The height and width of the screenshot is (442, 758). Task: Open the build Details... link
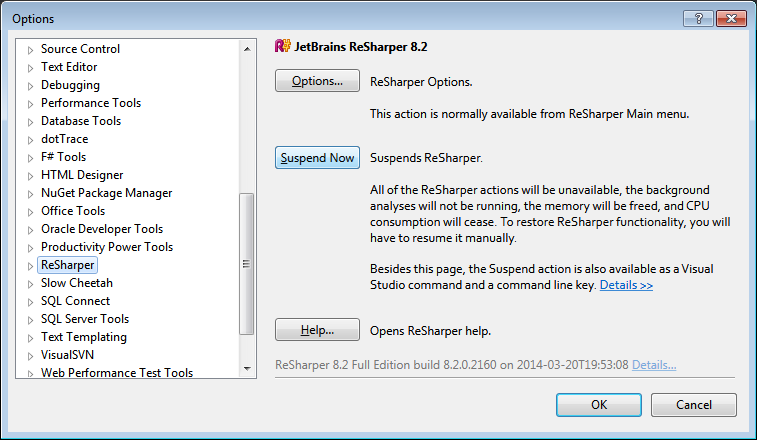tap(654, 365)
